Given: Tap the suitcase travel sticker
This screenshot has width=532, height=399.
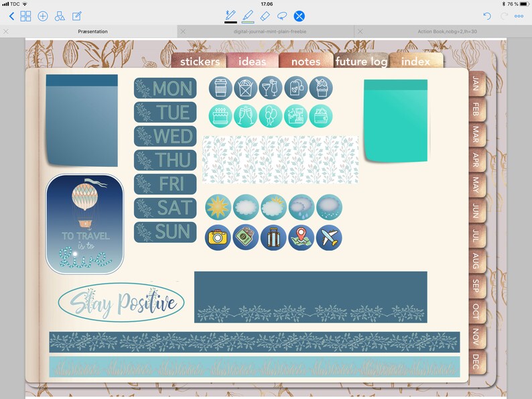Looking at the screenshot, I should (273, 237).
